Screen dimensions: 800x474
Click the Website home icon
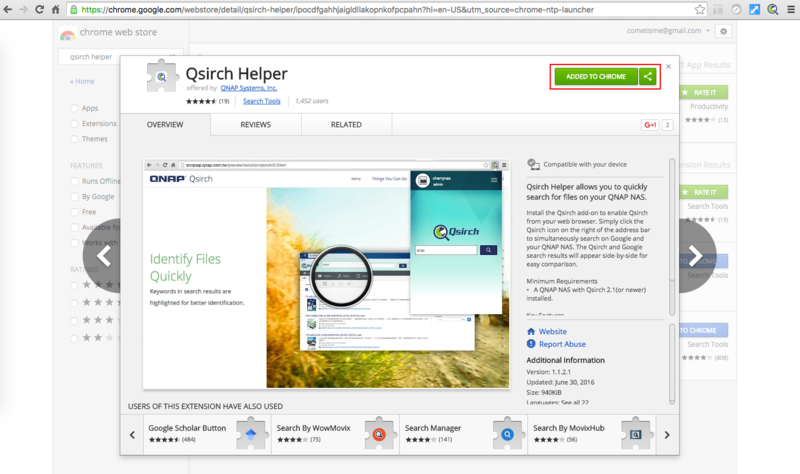531,331
